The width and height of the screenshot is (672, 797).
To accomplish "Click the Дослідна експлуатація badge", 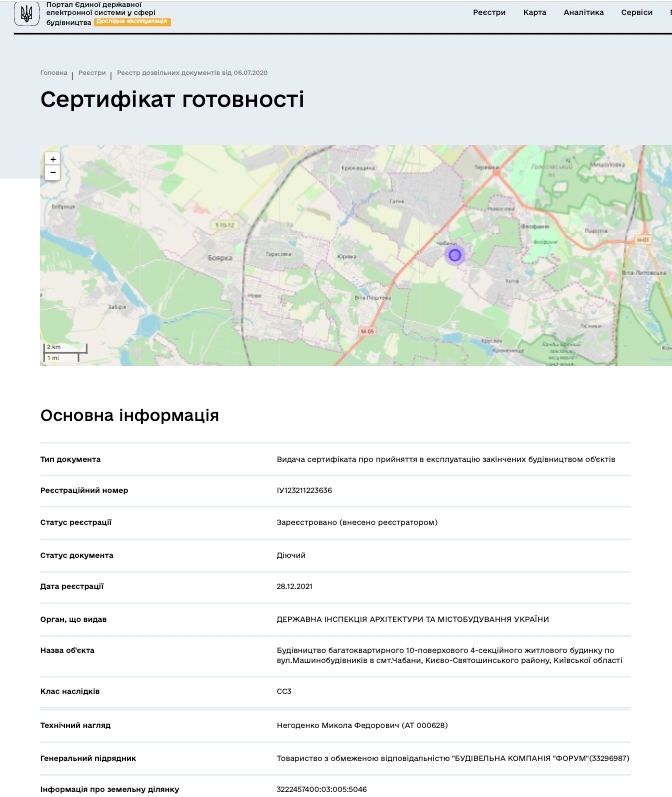I will (x=132, y=22).
